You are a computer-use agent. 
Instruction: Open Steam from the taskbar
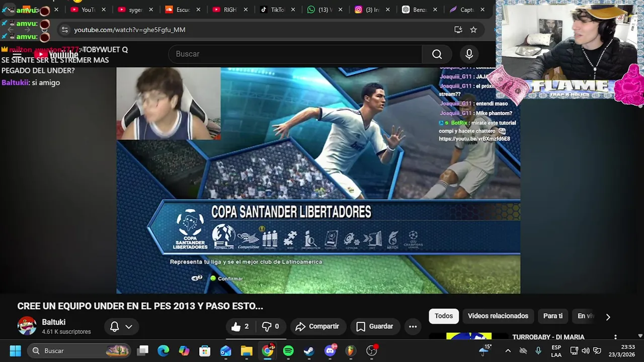[309, 351]
